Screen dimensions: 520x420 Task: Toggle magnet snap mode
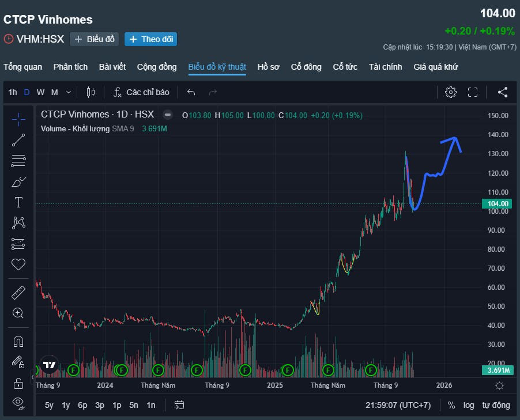(18, 342)
